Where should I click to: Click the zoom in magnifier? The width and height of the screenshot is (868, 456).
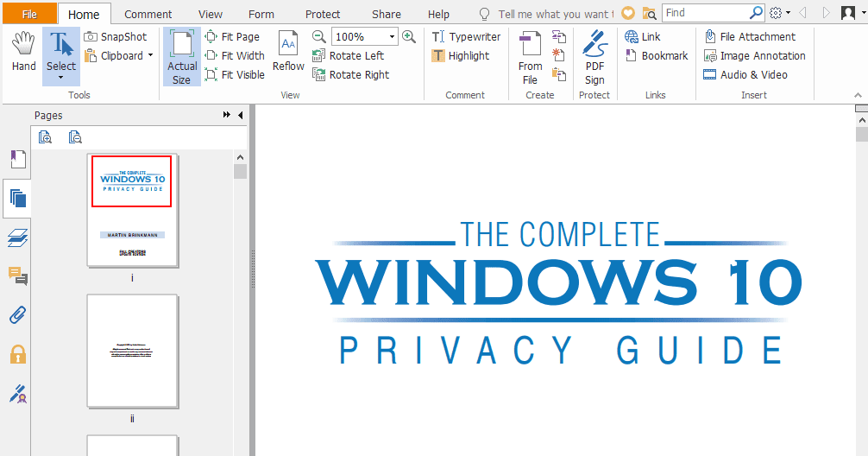tap(409, 36)
